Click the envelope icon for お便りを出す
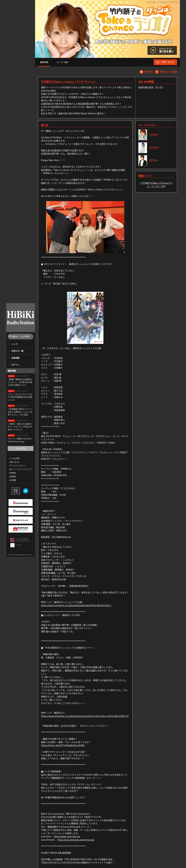 click(x=157, y=62)
